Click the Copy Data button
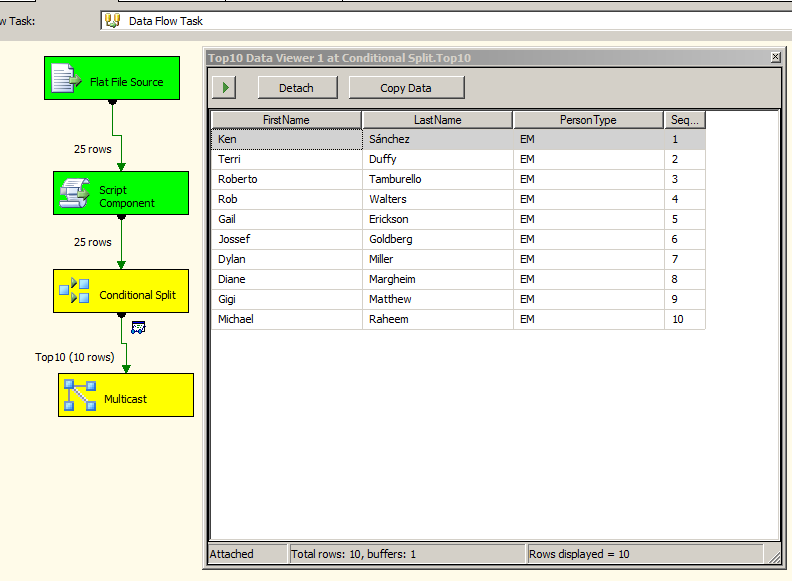Viewport: 792px width, 581px height. point(406,88)
